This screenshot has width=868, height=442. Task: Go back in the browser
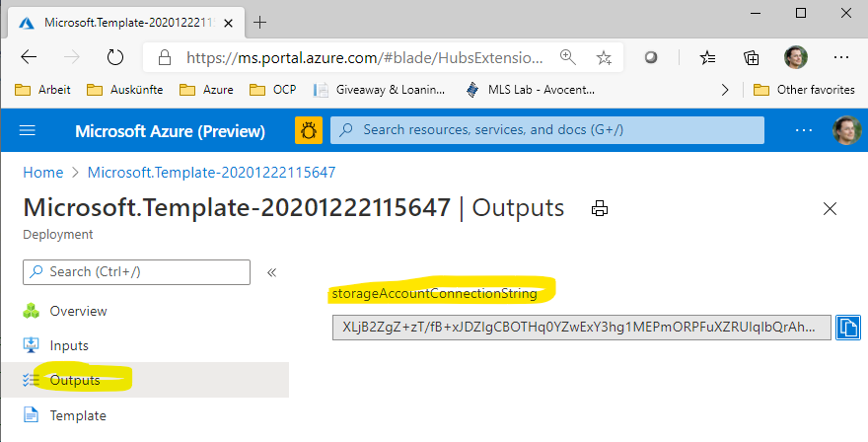coord(29,57)
